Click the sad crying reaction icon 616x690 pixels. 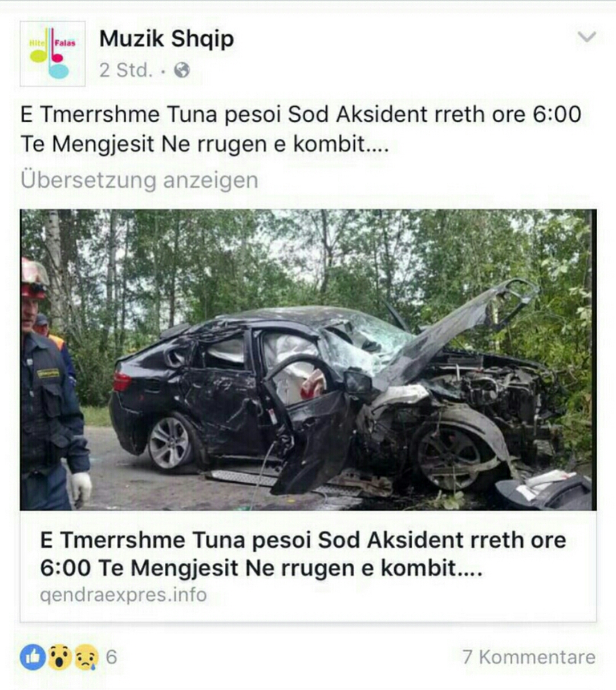86,657
